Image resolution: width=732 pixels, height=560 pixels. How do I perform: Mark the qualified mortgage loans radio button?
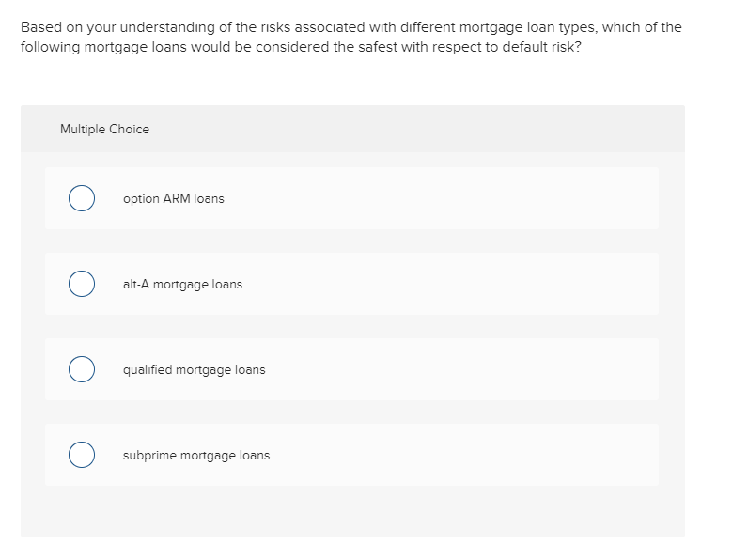point(81,370)
